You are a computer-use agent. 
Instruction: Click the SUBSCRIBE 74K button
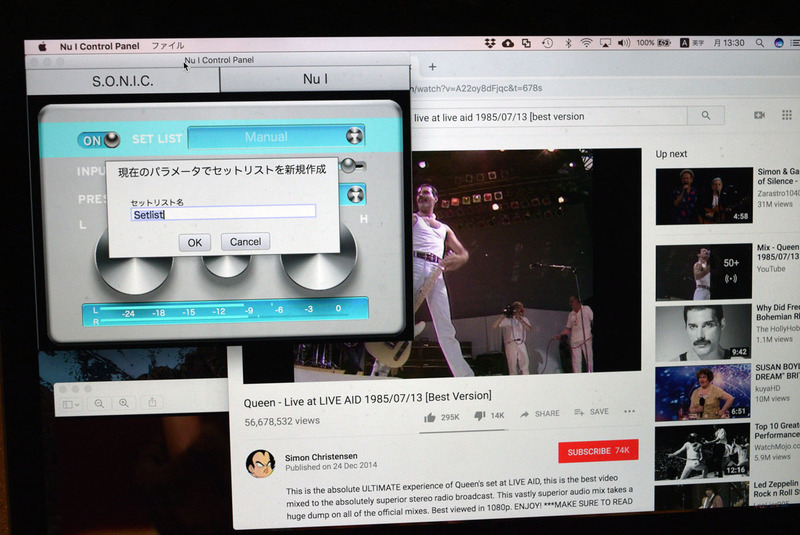coord(598,451)
